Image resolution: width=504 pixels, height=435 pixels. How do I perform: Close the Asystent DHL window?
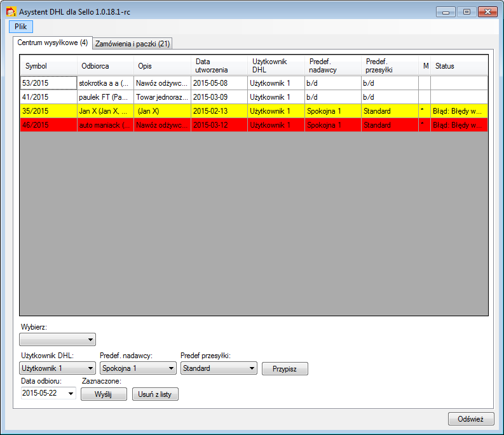coord(487,12)
